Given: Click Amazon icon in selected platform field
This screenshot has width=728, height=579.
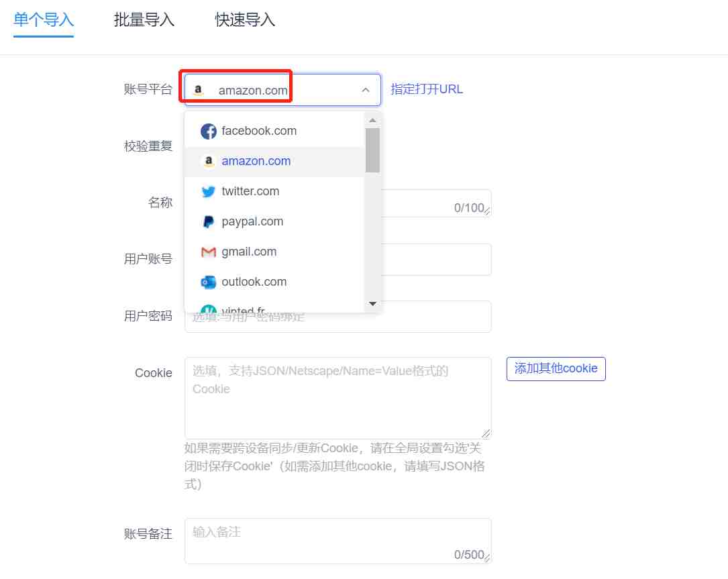Looking at the screenshot, I should pyautogui.click(x=198, y=90).
